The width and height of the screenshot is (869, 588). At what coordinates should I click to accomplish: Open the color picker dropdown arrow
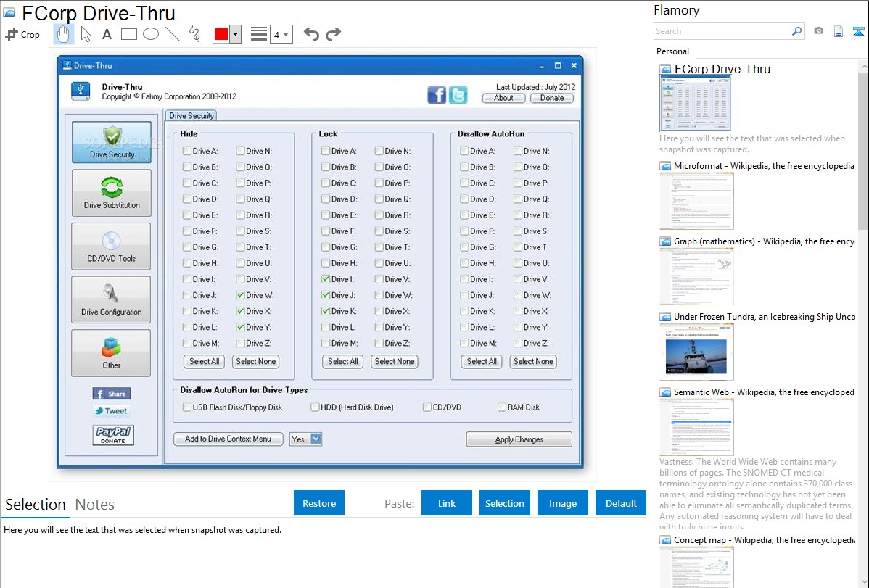(x=236, y=34)
